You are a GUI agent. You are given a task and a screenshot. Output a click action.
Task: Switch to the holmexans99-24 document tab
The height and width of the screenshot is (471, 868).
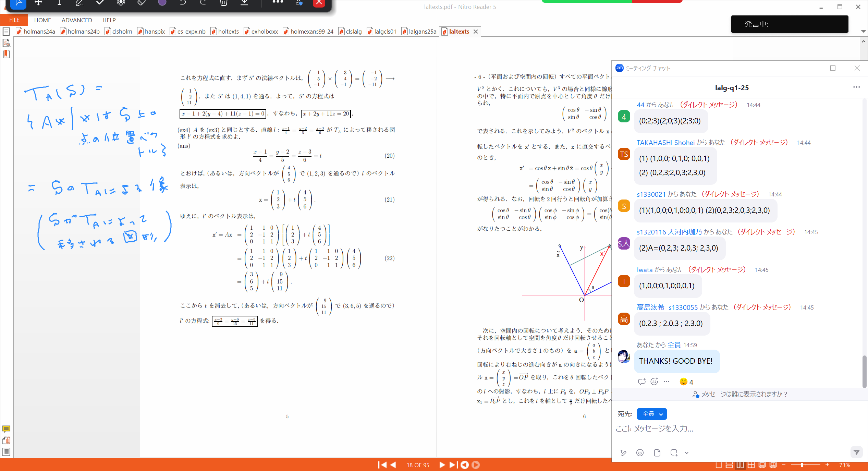(x=308, y=32)
